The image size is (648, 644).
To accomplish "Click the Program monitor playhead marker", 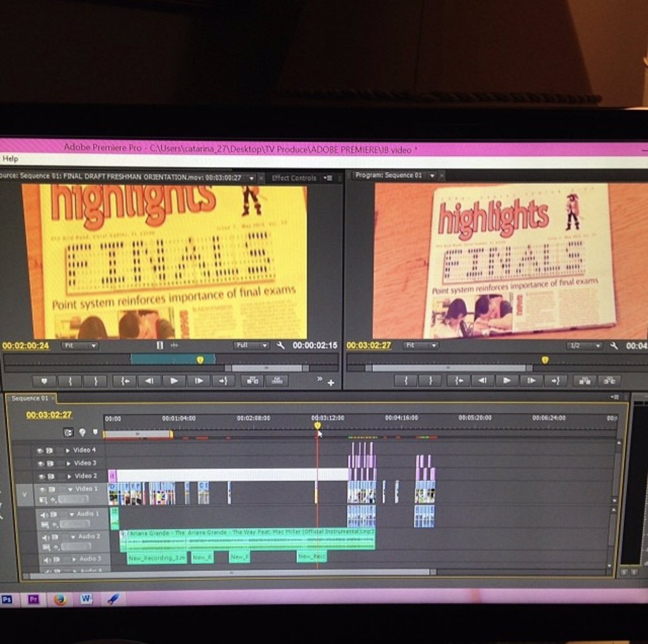I will point(545,360).
